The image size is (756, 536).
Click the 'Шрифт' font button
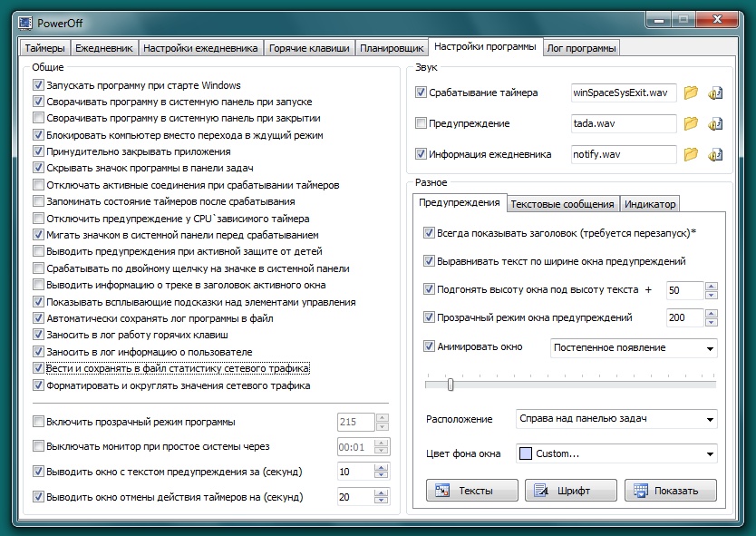pos(571,491)
